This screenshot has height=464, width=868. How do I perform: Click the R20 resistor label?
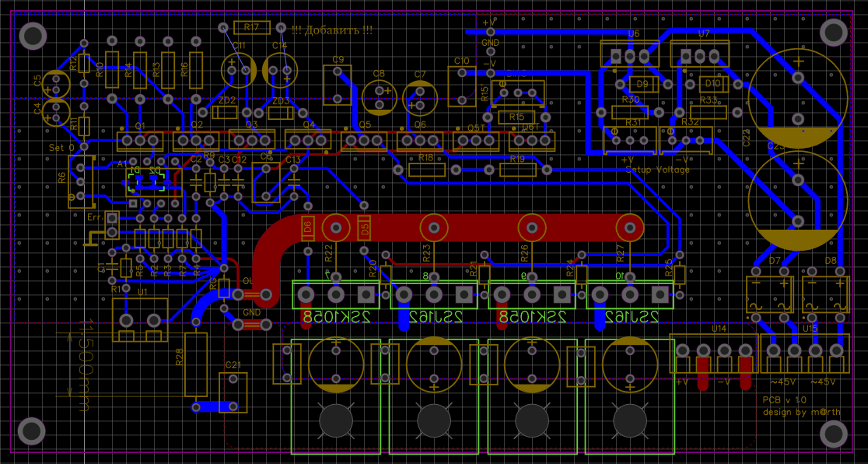pos(373,267)
